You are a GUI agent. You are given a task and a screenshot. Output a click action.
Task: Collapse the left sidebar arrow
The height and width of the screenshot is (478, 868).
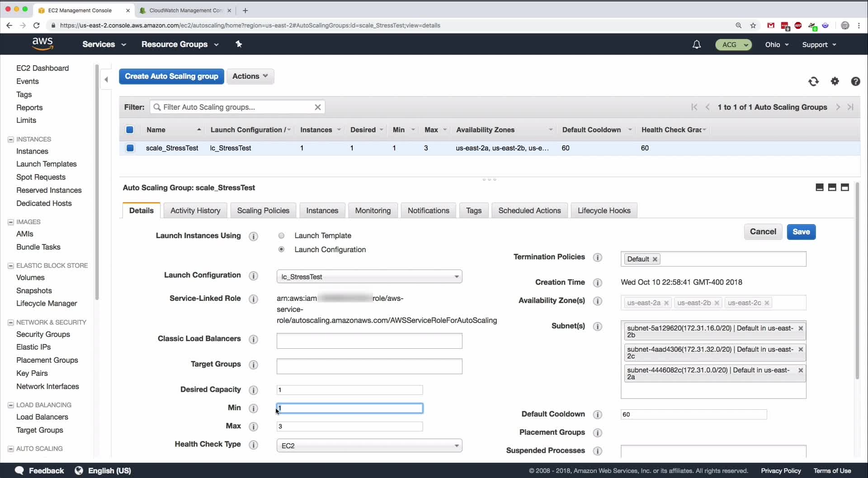pyautogui.click(x=106, y=80)
